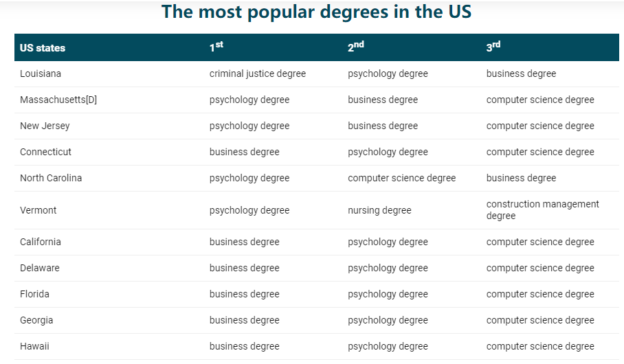Select the North Carolina row label
Viewport: 624px width, 364px height.
point(51,178)
